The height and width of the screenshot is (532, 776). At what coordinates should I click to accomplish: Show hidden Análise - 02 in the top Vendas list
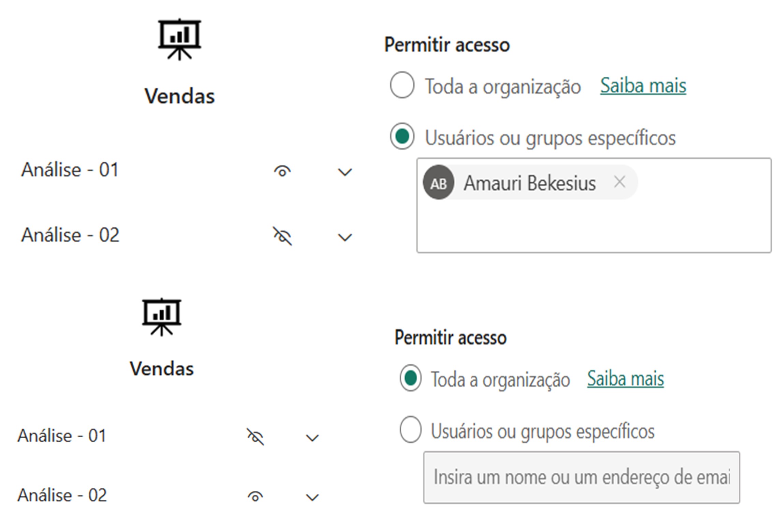point(282,236)
